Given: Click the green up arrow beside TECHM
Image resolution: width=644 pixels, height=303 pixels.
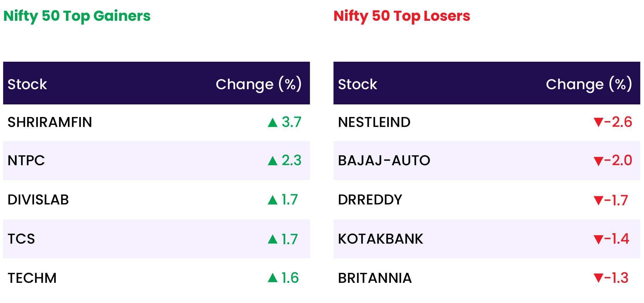Looking at the screenshot, I should [x=273, y=278].
